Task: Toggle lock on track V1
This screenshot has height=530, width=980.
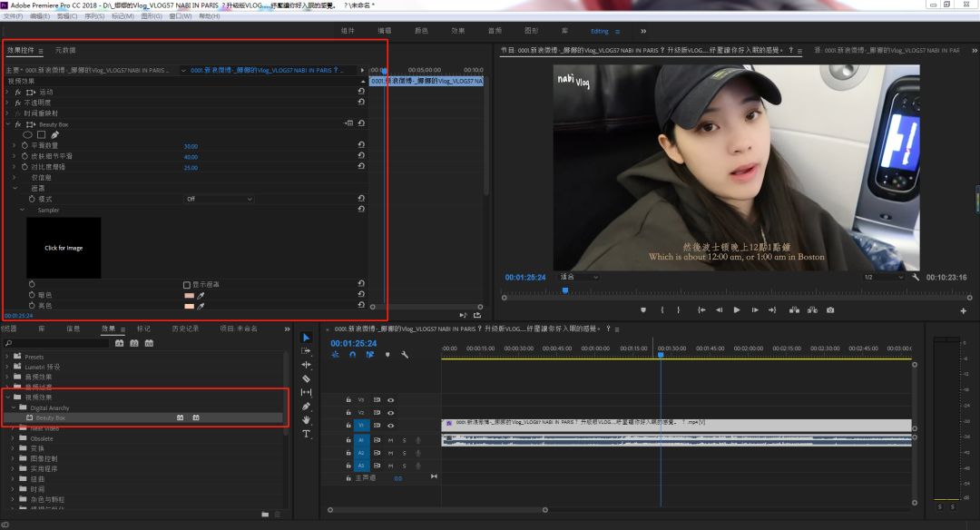Action: pyautogui.click(x=348, y=426)
